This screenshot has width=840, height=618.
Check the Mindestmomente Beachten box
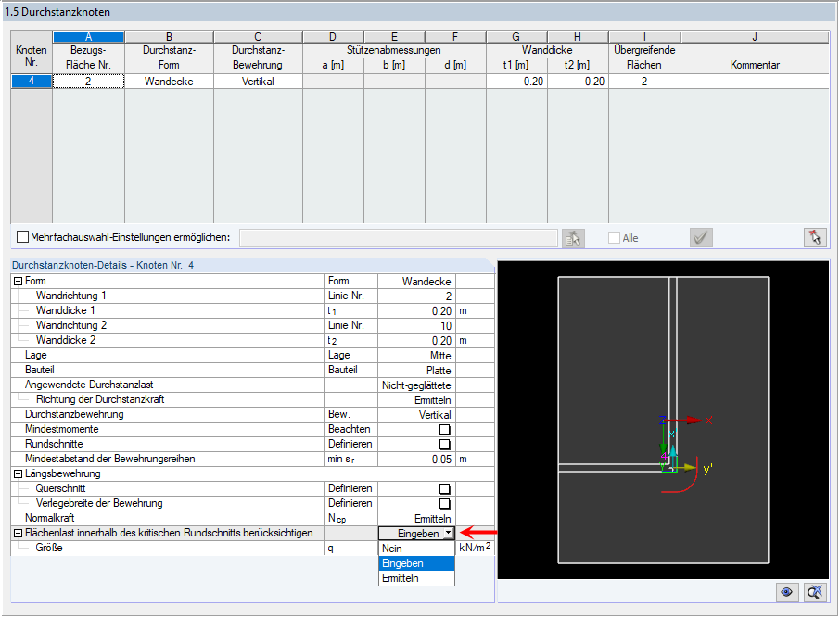pos(445,430)
